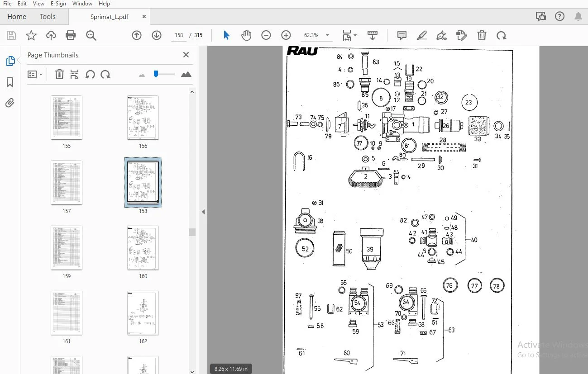Click the 8.26 x 11.69 in page size label
This screenshot has height=374, width=588.
click(x=231, y=369)
